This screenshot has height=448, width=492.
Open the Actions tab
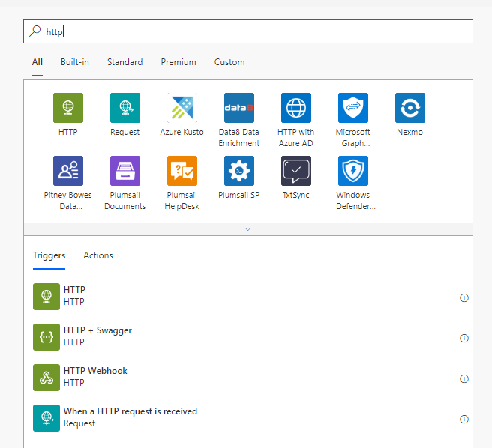click(x=98, y=255)
